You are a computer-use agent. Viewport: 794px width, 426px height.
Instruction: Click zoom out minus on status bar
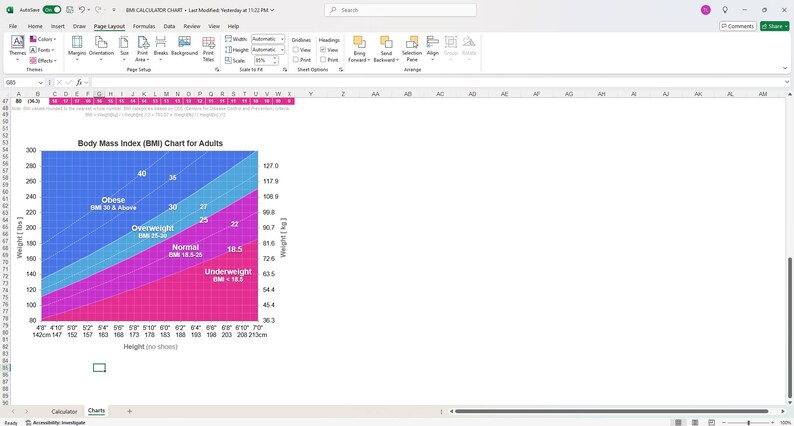[x=725, y=422]
